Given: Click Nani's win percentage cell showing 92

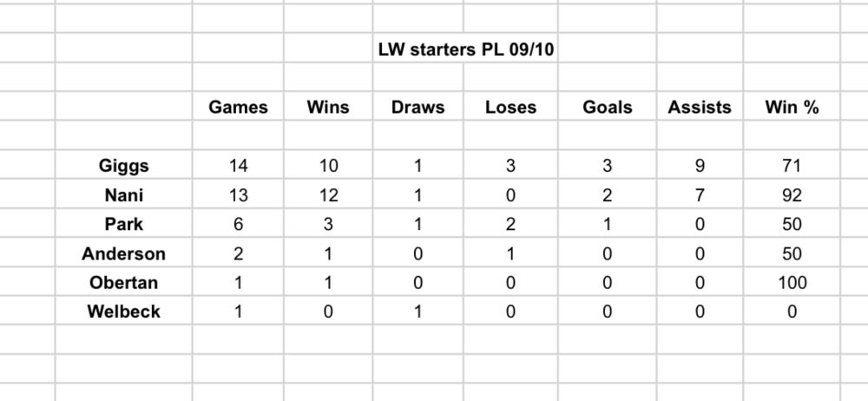Looking at the screenshot, I should (792, 194).
